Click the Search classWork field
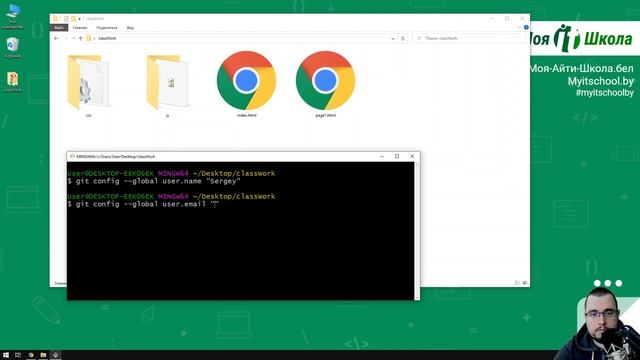 point(469,38)
